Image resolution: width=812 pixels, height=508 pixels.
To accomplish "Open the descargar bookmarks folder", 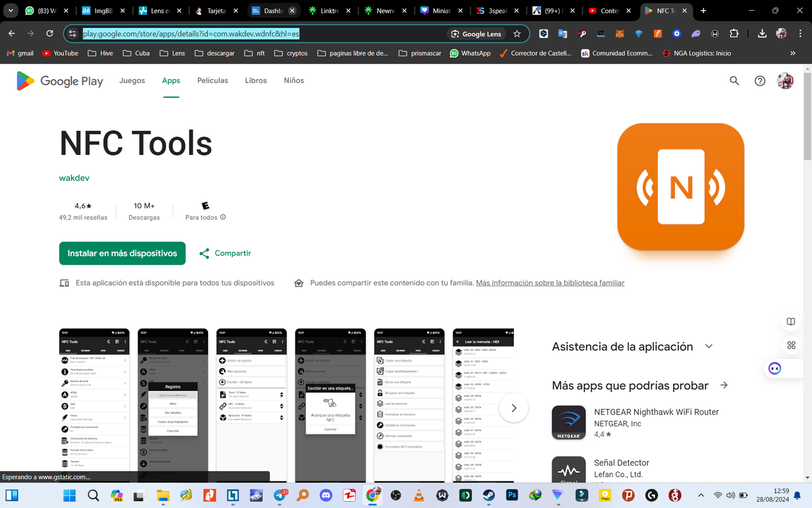I will [x=214, y=53].
